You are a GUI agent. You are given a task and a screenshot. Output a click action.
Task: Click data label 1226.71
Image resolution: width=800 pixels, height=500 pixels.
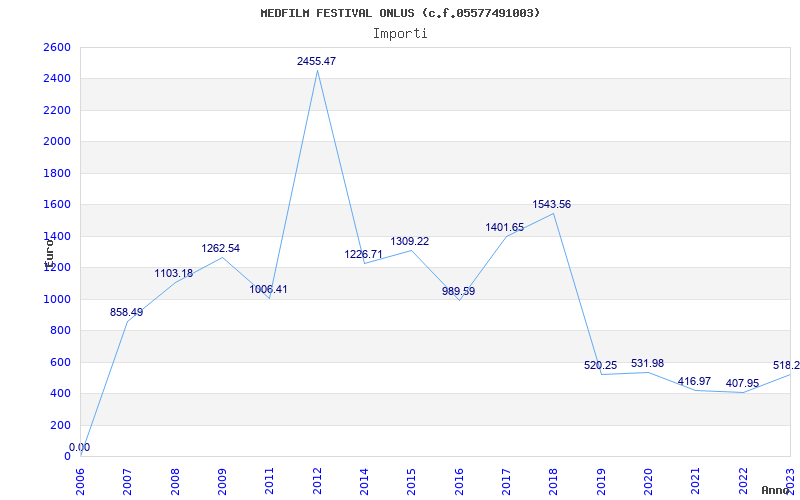tap(363, 254)
